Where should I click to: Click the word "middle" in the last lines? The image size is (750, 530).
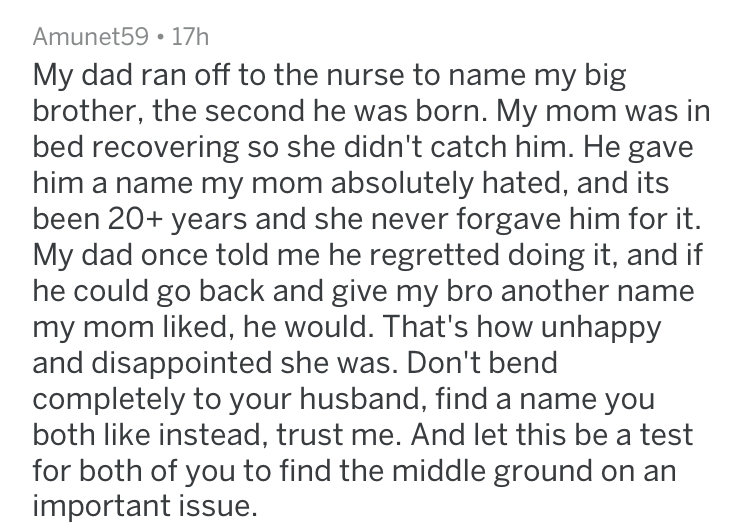[x=438, y=470]
